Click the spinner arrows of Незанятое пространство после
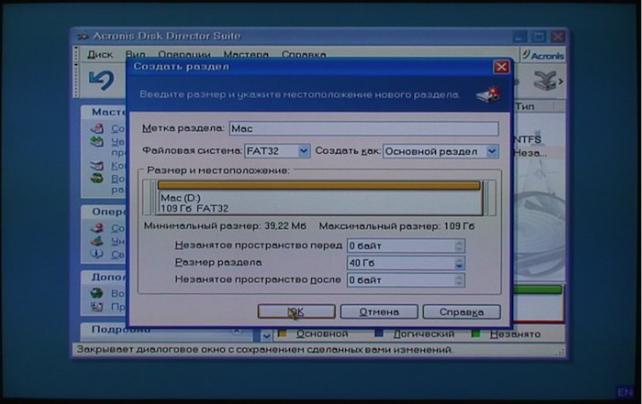The width and height of the screenshot is (642, 404). click(x=459, y=280)
